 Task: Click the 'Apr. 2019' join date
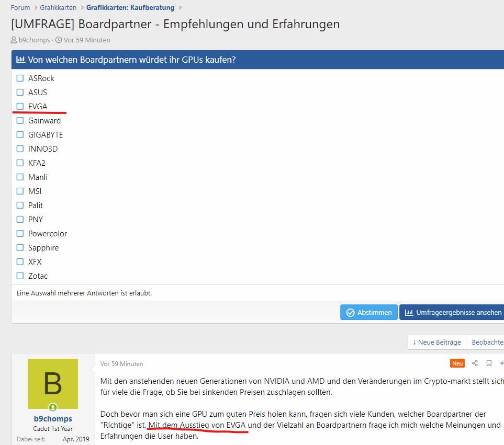[x=76, y=439]
